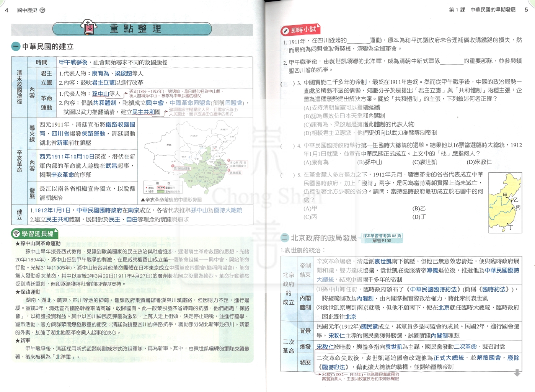The width and height of the screenshot is (535, 392).
Task: Select option (C)康有為、梁啟超是擁護此體制的代表人物
Action: pyautogui.click(x=359, y=124)
